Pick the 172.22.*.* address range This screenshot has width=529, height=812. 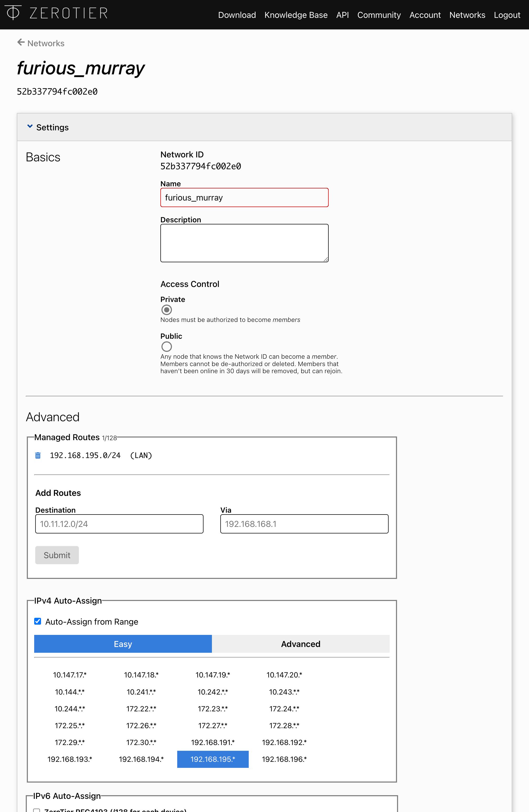click(x=141, y=709)
